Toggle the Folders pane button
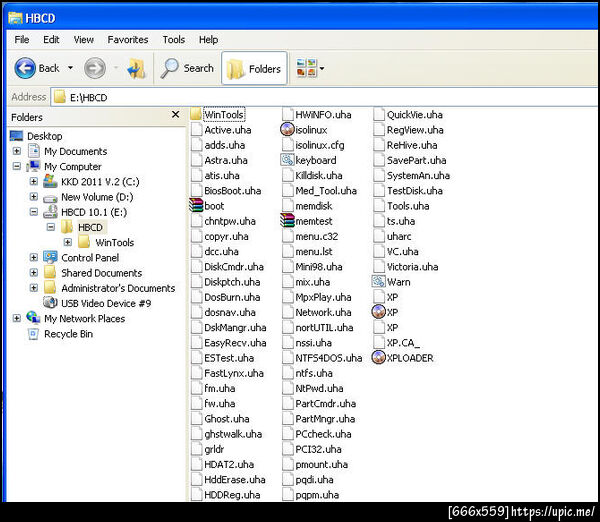The height and width of the screenshot is (522, 600). tap(254, 68)
